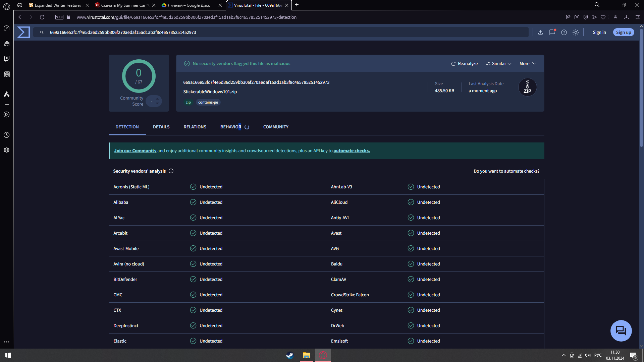Open Easy Setup sliders icon
644x362 pixels.
[638, 17]
